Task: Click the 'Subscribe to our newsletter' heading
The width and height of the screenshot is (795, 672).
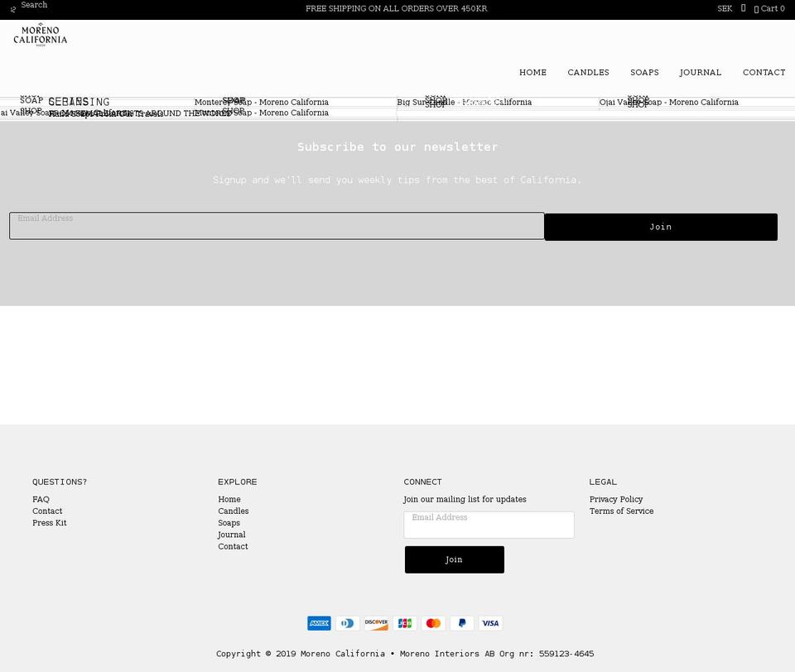Action: tap(397, 147)
